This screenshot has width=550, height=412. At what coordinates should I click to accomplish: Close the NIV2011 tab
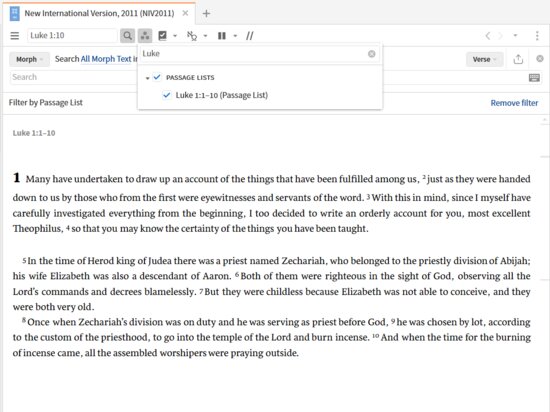coord(185,13)
